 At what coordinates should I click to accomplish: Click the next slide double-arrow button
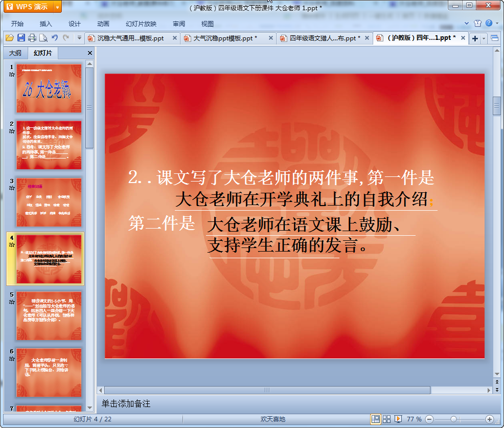(x=497, y=390)
